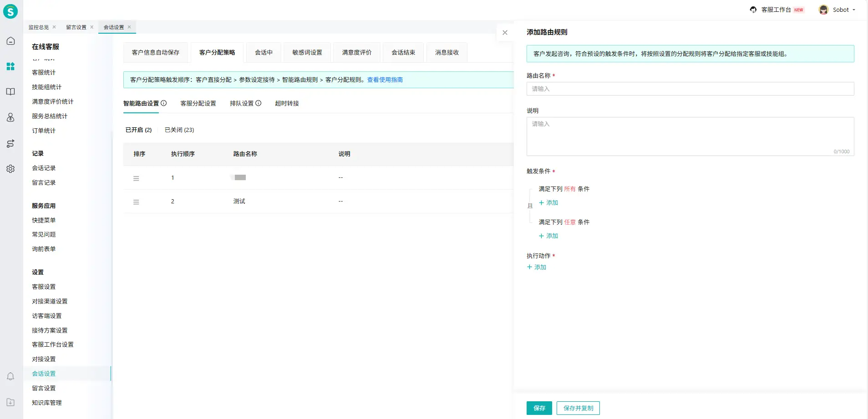Click info icon next to 智能路由设置

point(164,103)
